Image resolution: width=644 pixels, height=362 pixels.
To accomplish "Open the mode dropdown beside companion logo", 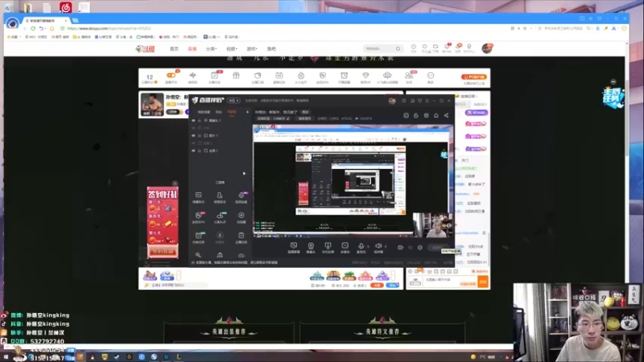I will (x=233, y=101).
